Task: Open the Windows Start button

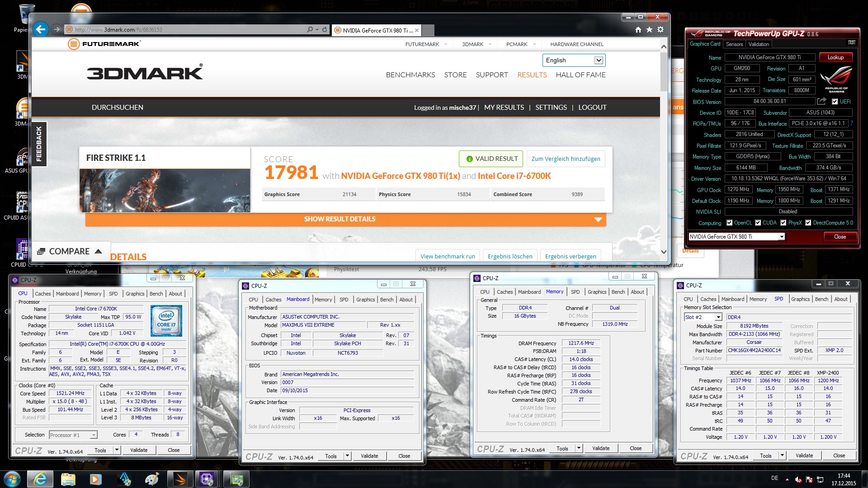Action: 12,479
